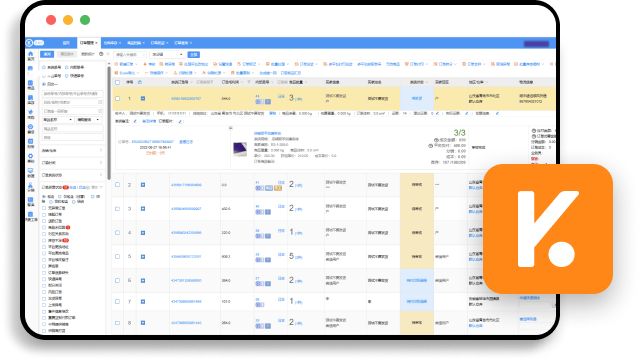Expand the first collapsed section in the left filter panel

point(72,150)
